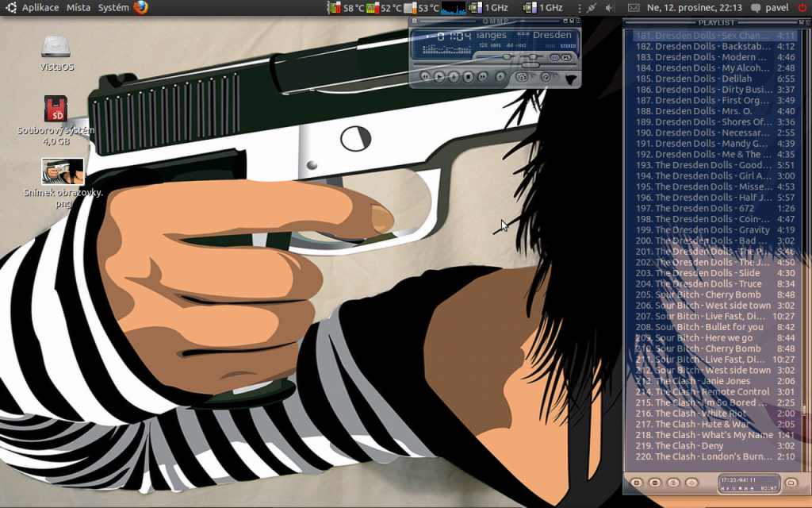Click the Qmmp balance slider
Image resolution: width=812 pixels, height=508 pixels.
coord(532,56)
